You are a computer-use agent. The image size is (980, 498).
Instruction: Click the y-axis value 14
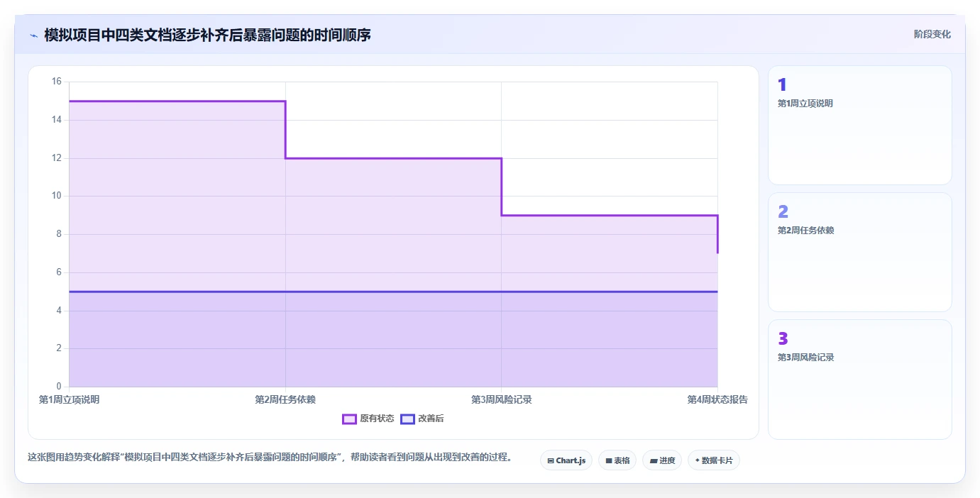coord(57,120)
